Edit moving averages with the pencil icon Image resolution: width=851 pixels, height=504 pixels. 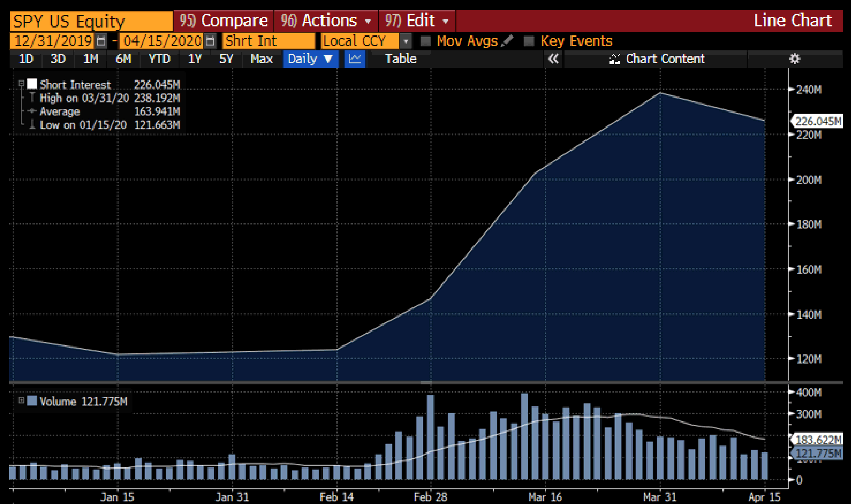click(x=507, y=40)
